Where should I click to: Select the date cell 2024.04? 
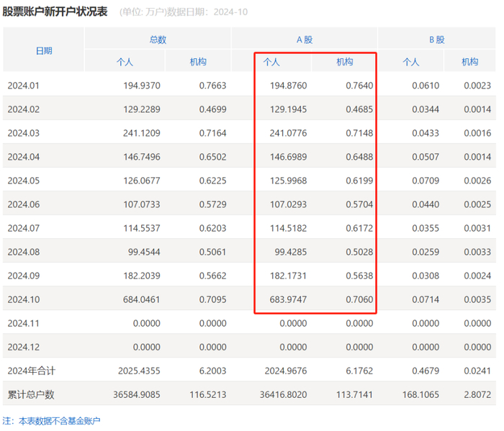(x=24, y=157)
